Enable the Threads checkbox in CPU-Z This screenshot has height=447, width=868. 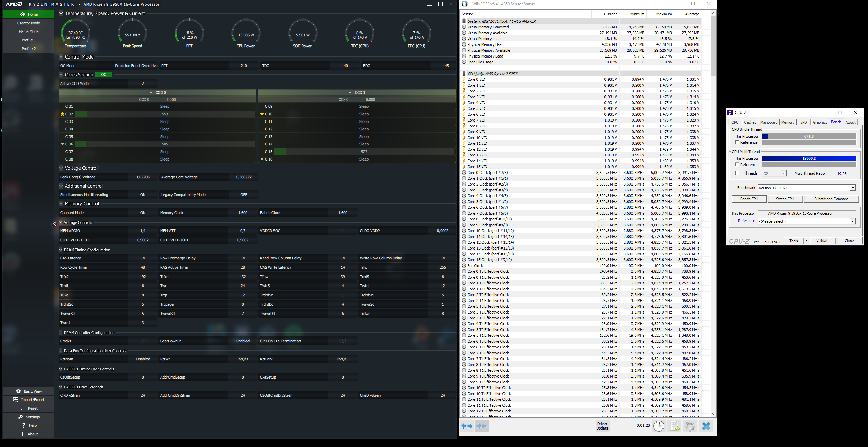737,173
